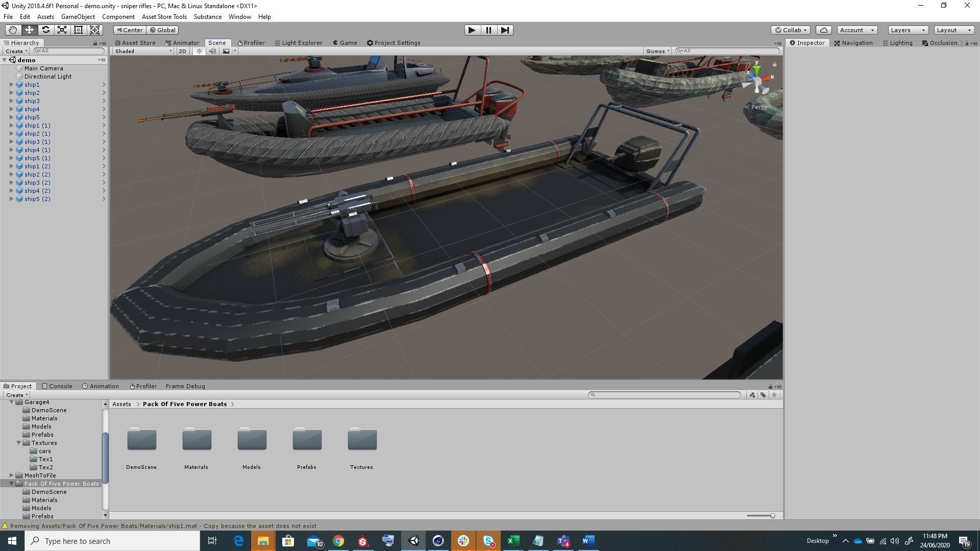Toggle scene lighting on or off
The height and width of the screenshot is (551, 980).
tap(200, 51)
